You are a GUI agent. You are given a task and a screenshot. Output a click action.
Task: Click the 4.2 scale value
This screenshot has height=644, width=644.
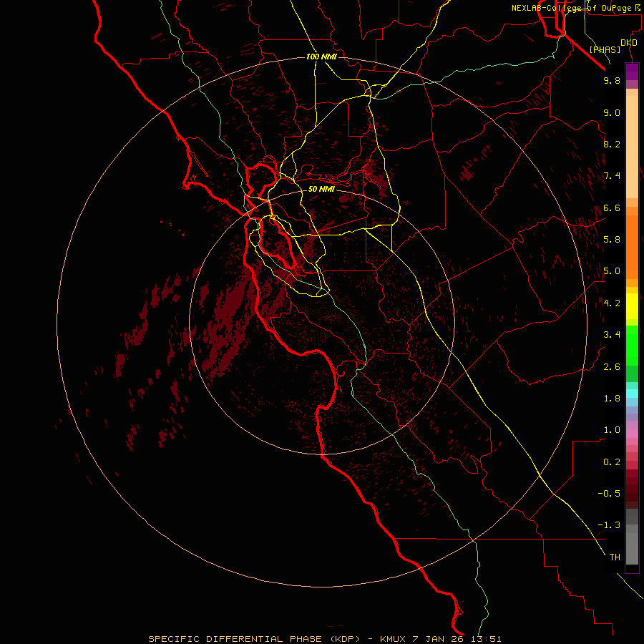[612, 303]
